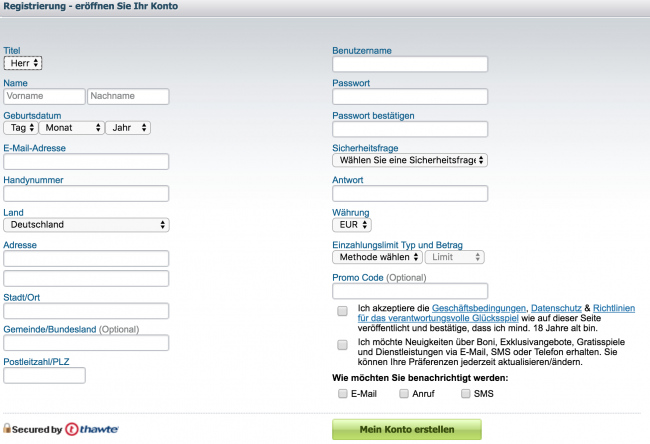Focus the Benutzername input field
Image resolution: width=650 pixels, height=444 pixels.
pyautogui.click(x=410, y=64)
